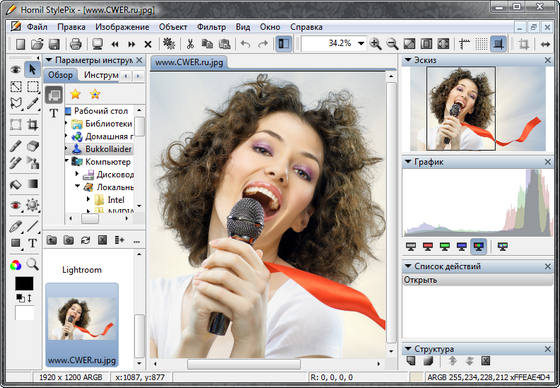Select the Eraser tool

pos(32,146)
